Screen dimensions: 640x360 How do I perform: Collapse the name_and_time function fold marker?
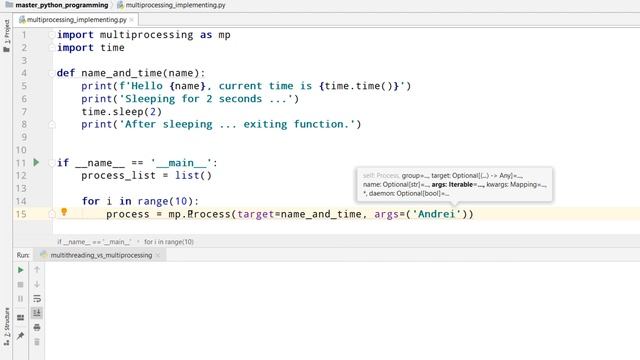[x=52, y=73]
